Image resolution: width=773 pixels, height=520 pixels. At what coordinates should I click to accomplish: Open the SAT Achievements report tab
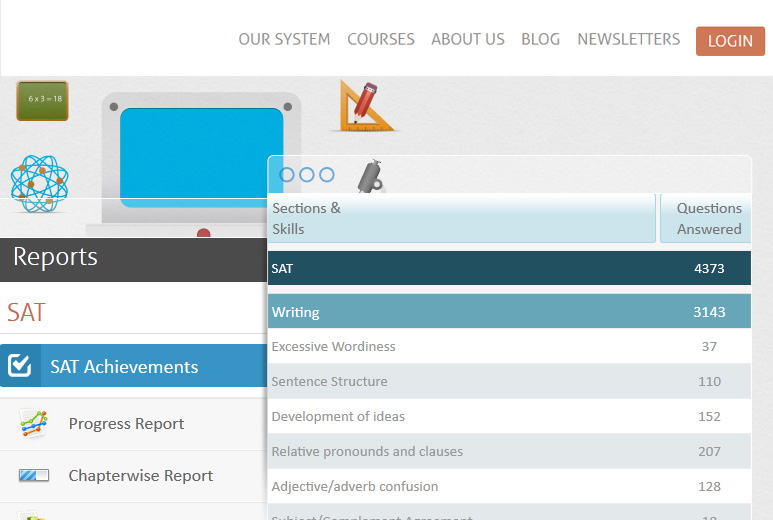click(134, 366)
